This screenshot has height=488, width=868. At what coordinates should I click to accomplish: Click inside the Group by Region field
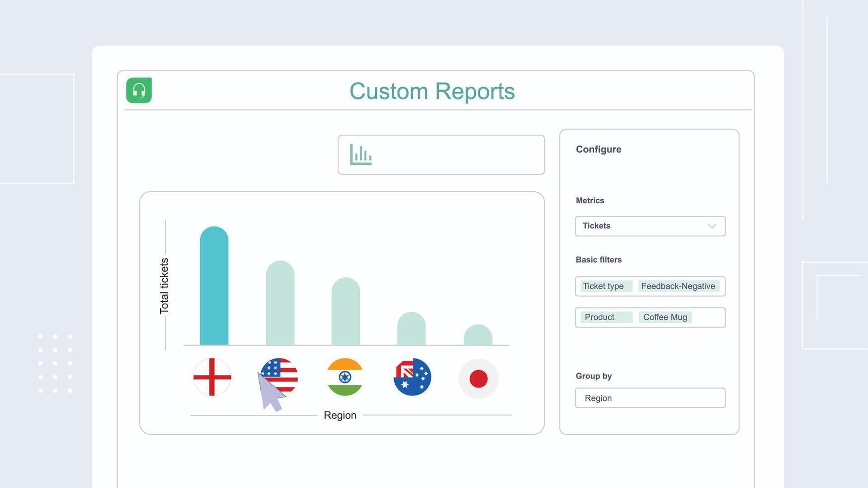(x=650, y=398)
